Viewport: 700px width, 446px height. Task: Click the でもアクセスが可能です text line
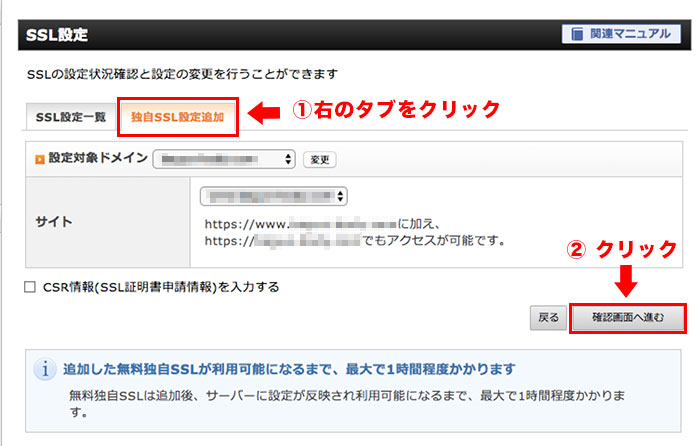[355, 240]
